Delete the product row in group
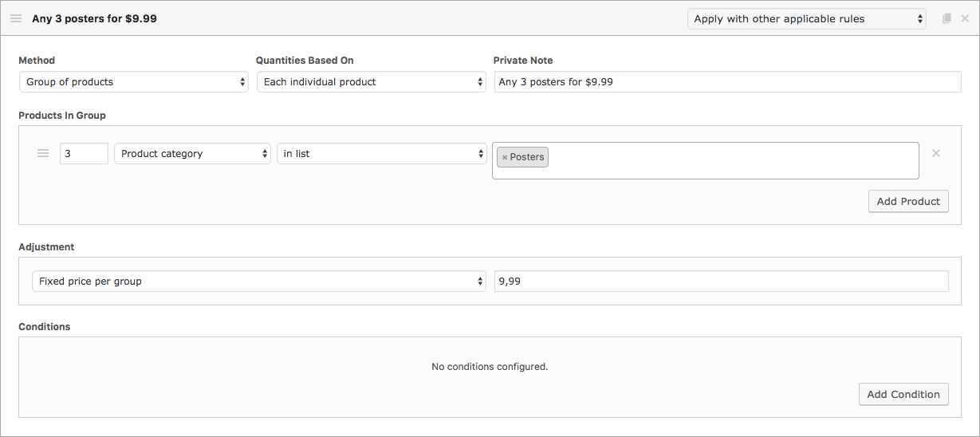Viewport: 980px width, 437px height. pos(936,153)
